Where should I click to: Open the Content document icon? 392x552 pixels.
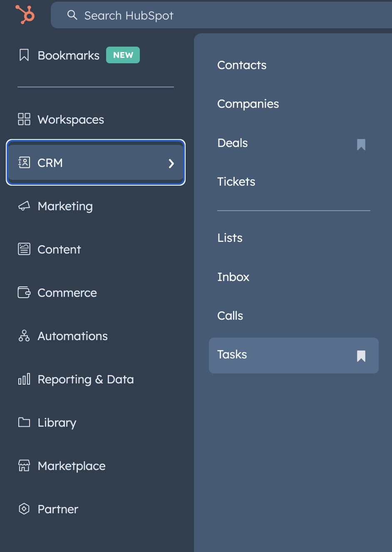[24, 249]
